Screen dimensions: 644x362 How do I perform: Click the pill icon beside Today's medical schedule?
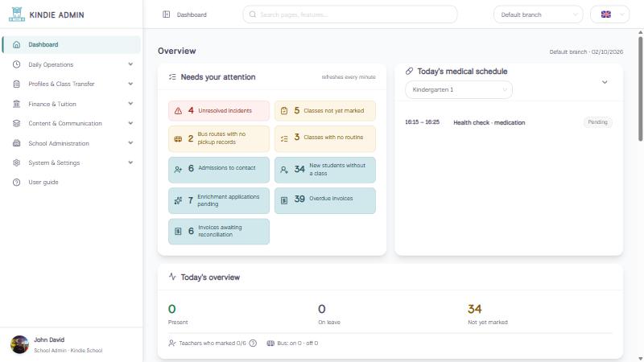[409, 71]
